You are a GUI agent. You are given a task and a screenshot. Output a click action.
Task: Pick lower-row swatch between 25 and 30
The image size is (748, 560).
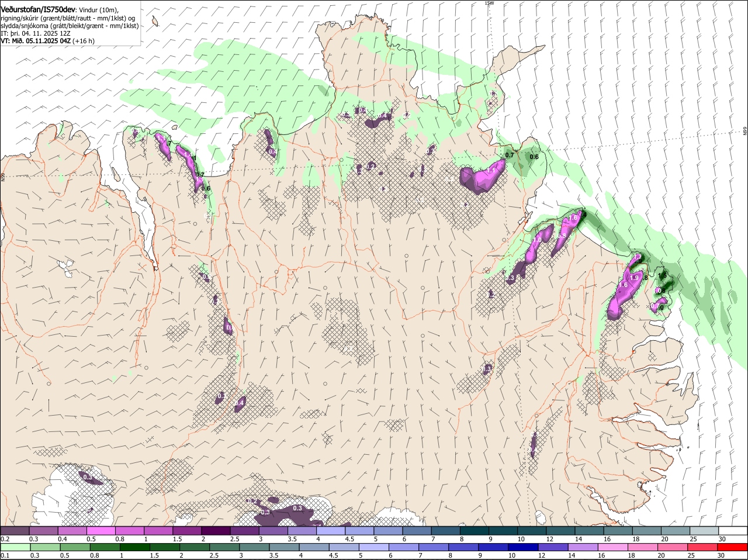[703, 548]
